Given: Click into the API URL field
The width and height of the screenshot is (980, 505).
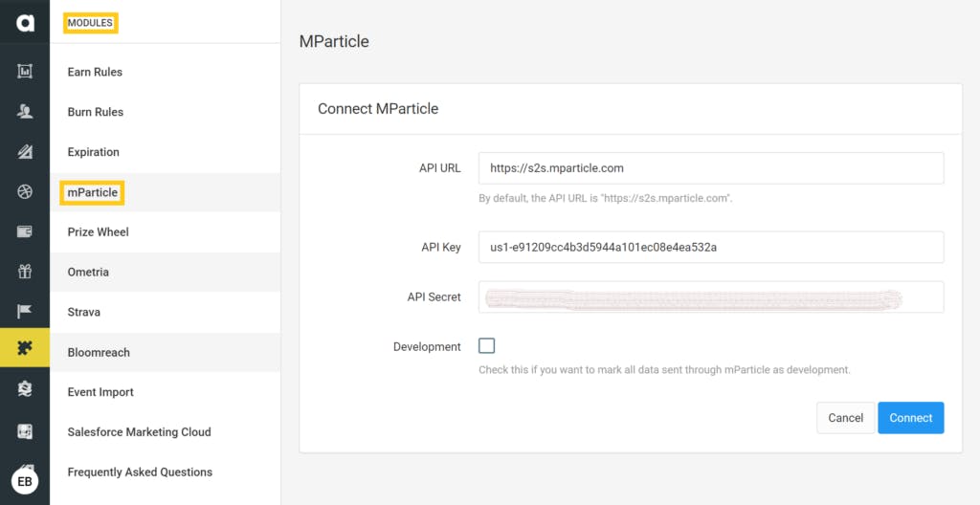Looking at the screenshot, I should pos(711,168).
